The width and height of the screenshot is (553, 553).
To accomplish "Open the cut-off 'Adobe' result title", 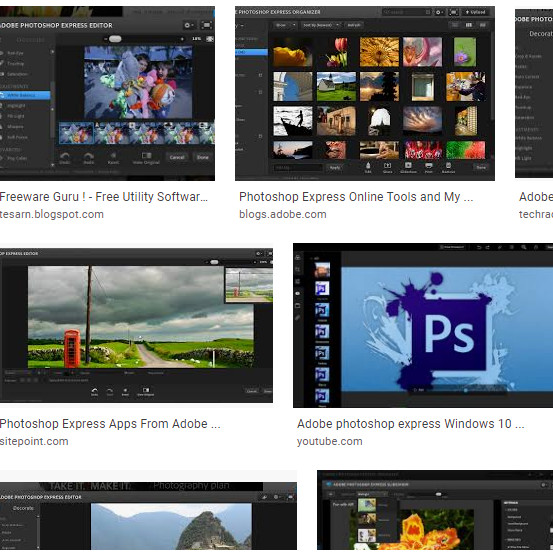I will click(536, 197).
